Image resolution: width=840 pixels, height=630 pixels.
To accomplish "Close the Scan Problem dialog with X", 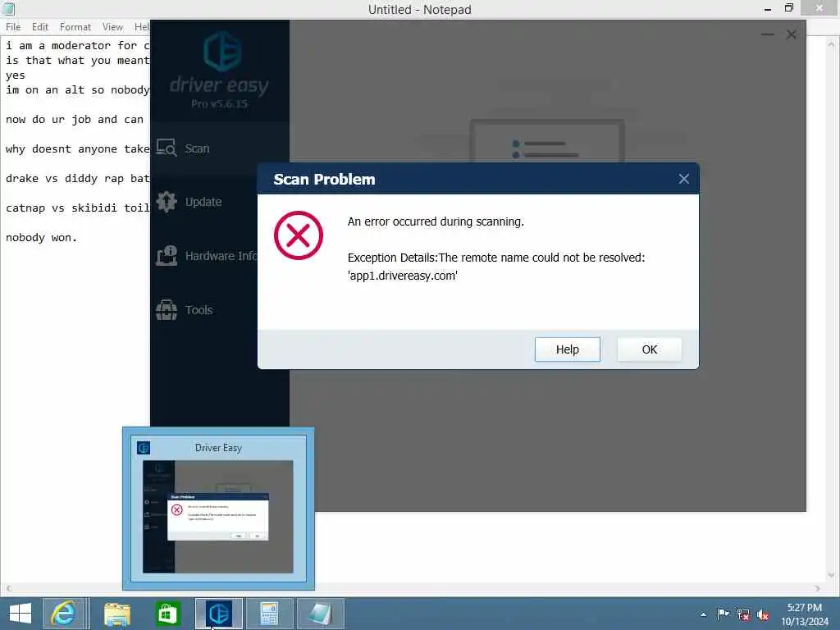I will 683,179.
